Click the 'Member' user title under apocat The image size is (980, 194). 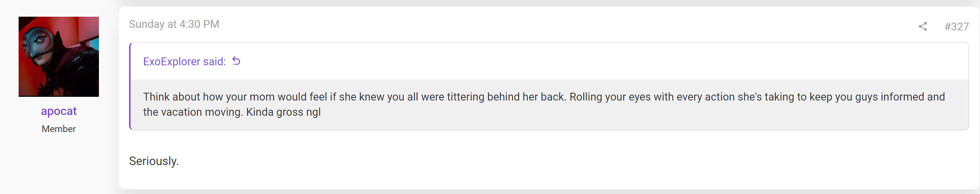pyautogui.click(x=59, y=129)
